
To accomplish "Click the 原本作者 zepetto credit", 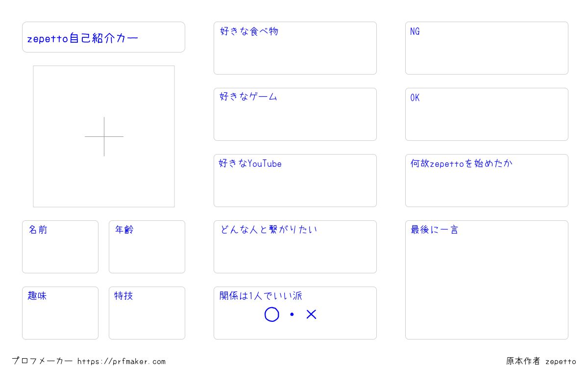I will [x=541, y=361].
